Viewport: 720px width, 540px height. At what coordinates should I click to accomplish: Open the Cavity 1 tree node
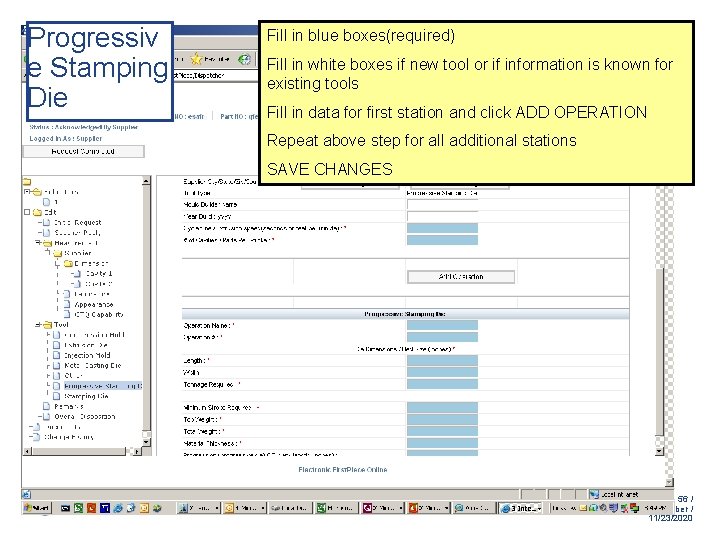99,273
